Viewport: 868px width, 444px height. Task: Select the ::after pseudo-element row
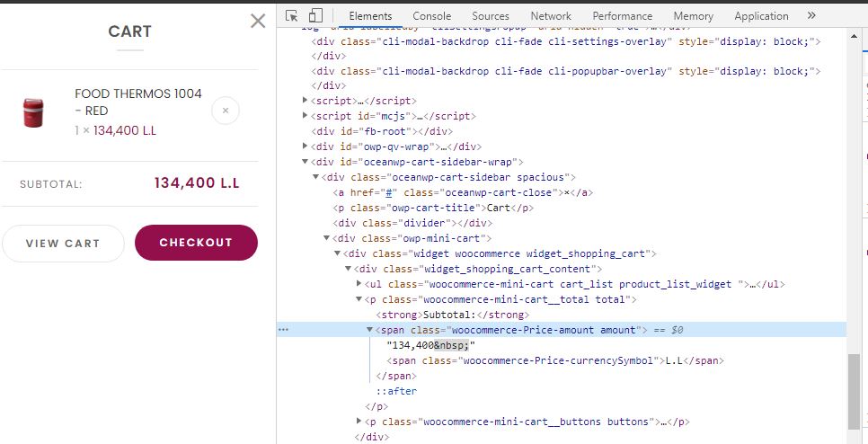coord(396,391)
